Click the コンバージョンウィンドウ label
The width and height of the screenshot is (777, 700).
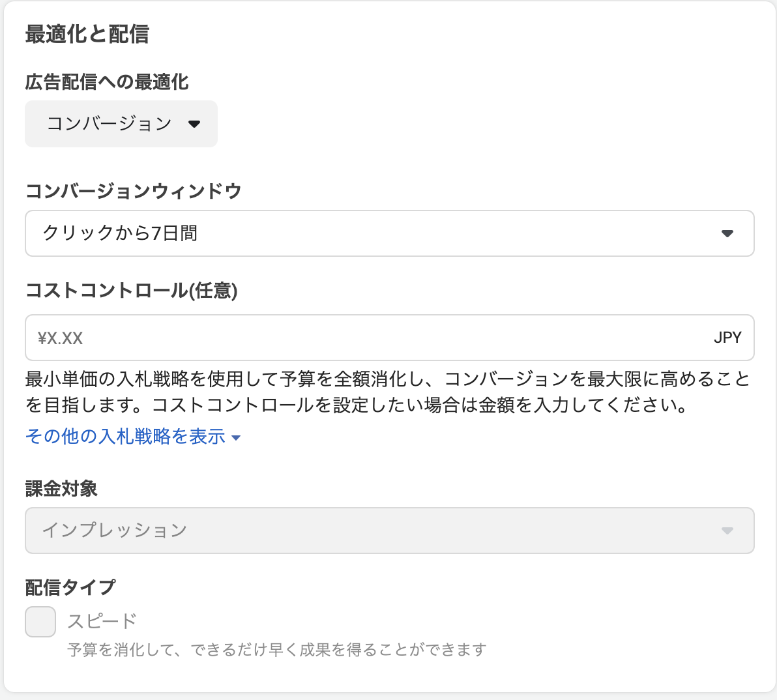pos(134,191)
